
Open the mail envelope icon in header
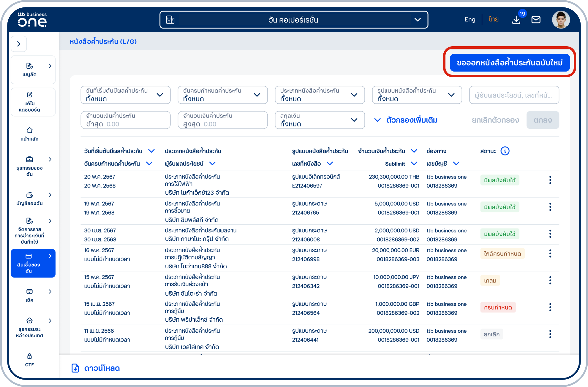pos(536,20)
